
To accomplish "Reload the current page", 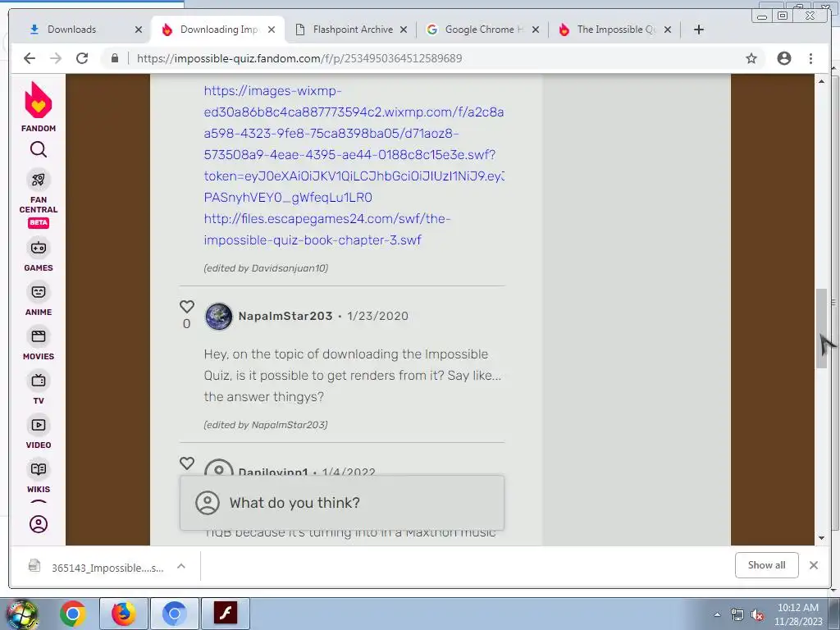I will [82, 58].
